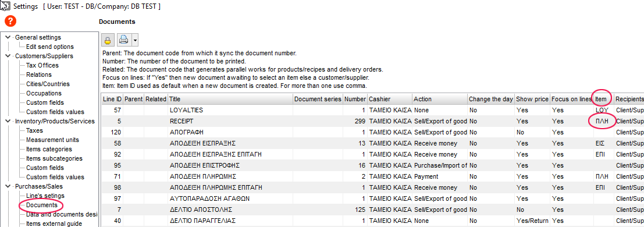Click the orange help question mark icon

10,22
